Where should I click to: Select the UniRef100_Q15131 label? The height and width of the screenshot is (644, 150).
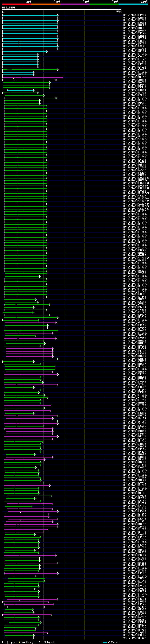(135, 625)
